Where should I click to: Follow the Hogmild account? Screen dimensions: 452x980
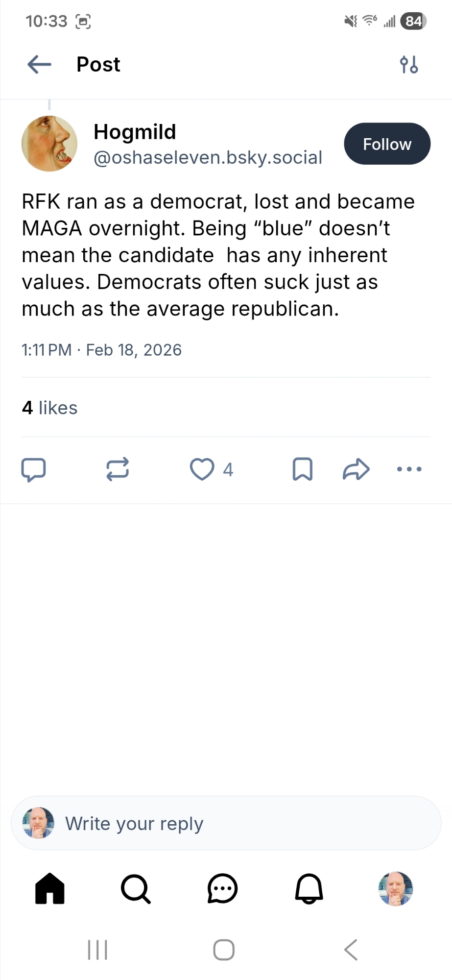[x=387, y=144]
